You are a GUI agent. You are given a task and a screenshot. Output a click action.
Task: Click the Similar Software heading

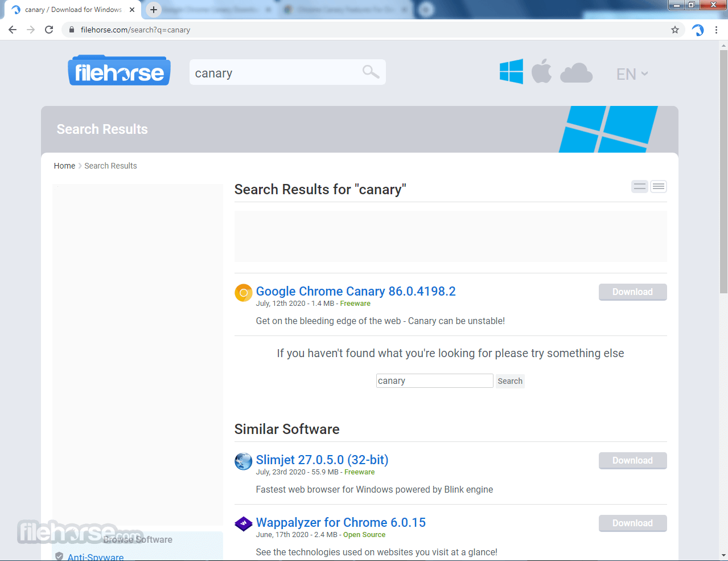pos(287,429)
